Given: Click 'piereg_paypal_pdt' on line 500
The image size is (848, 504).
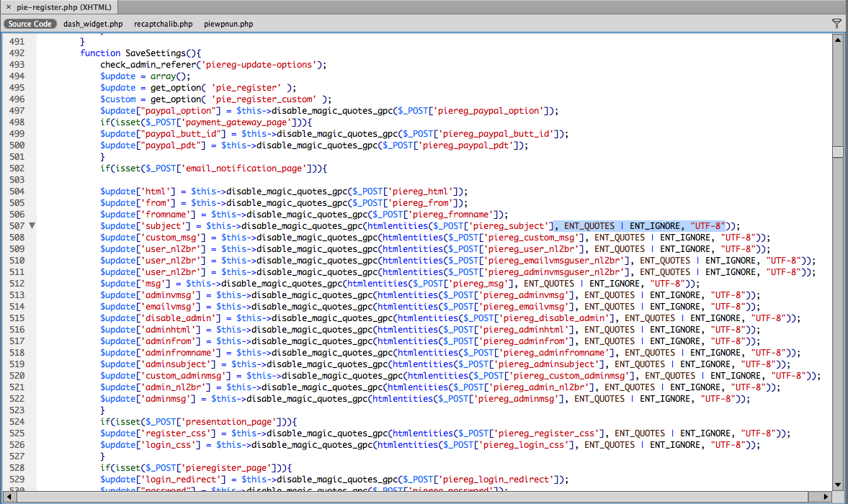Looking at the screenshot, I should click(x=466, y=145).
